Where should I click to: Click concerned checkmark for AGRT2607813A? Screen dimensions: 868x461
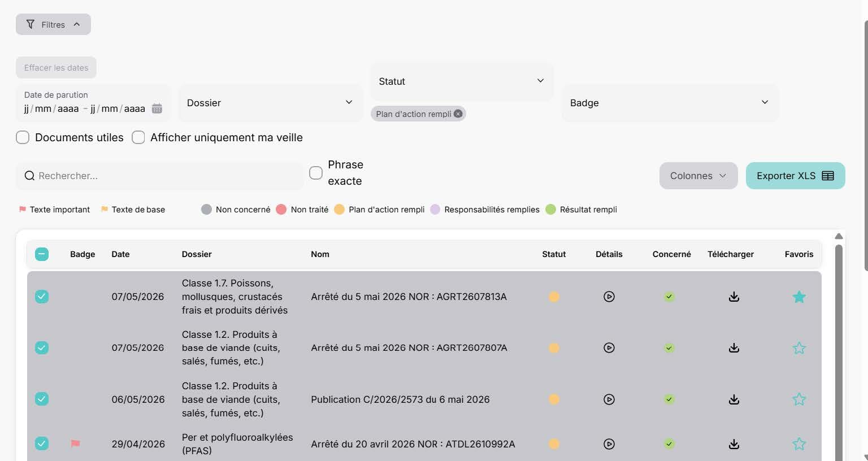tap(669, 297)
